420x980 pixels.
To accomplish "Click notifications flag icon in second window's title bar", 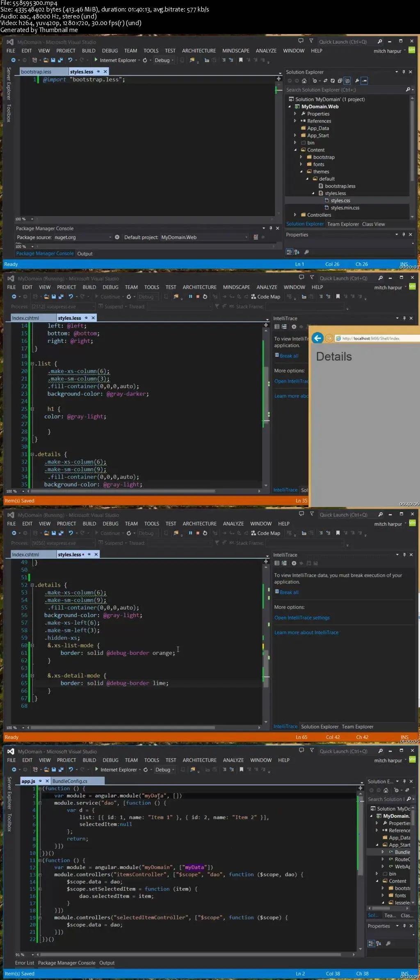I will point(312,278).
